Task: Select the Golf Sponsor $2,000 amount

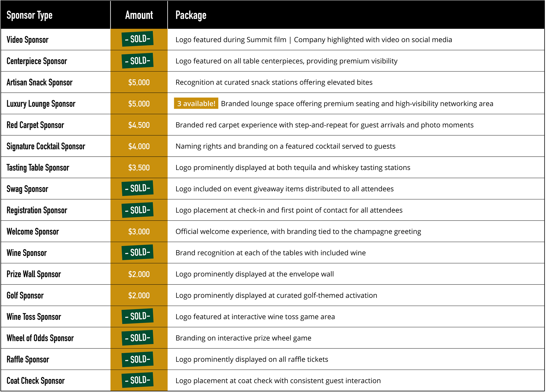Action: point(139,295)
